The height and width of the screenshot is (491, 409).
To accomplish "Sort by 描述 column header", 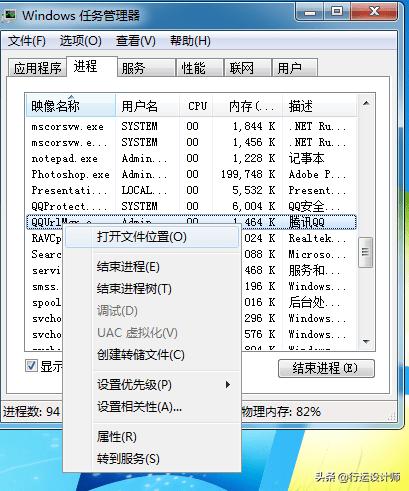I will point(320,106).
